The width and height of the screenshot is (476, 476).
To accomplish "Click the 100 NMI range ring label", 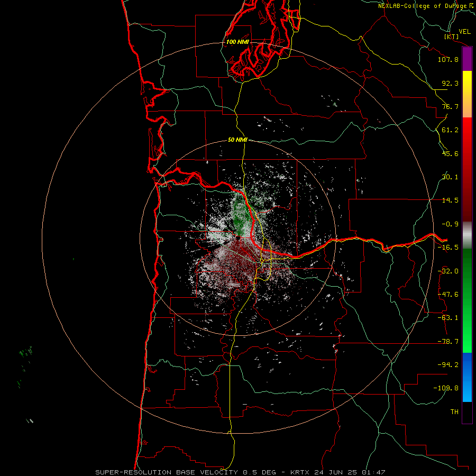I will 237,42.
